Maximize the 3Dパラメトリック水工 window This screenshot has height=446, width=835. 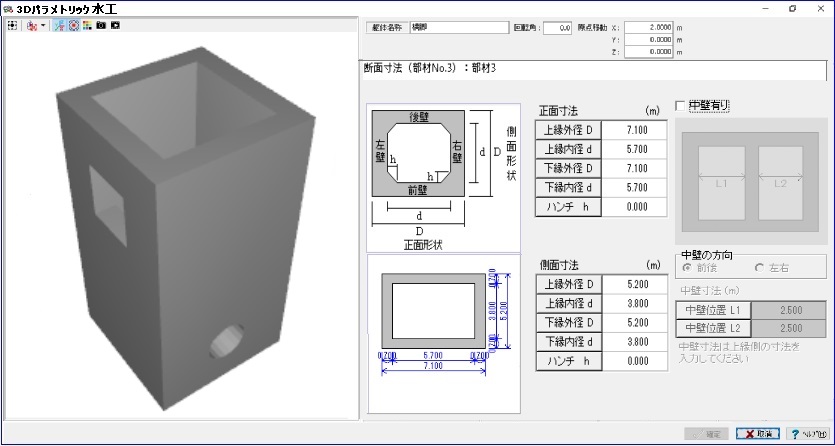click(793, 9)
